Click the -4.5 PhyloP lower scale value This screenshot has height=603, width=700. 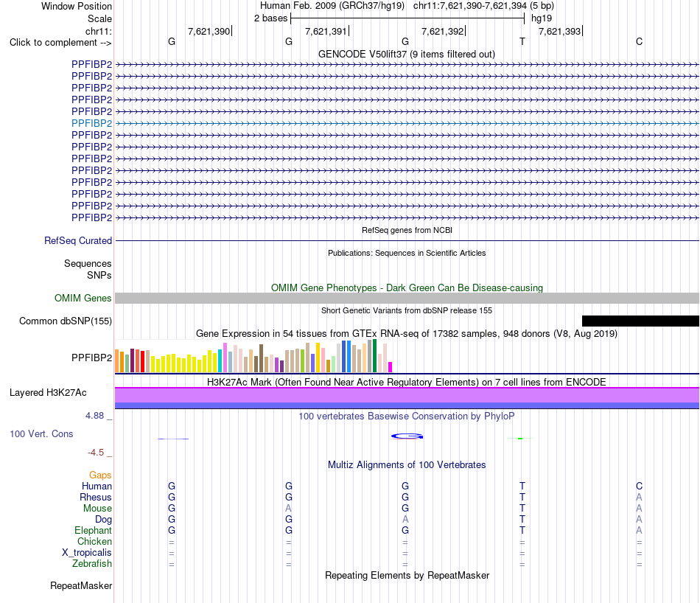click(x=96, y=453)
